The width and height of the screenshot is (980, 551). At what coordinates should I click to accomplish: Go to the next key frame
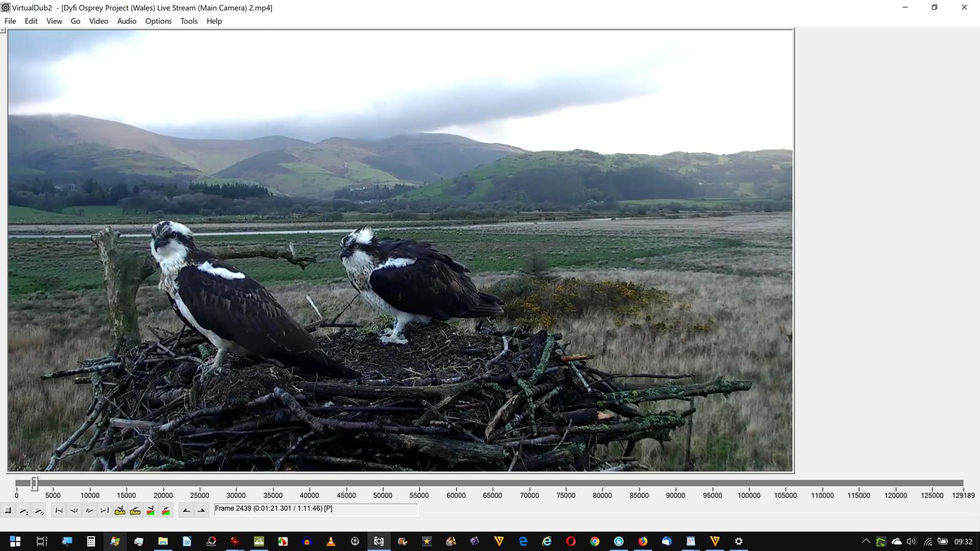[x=135, y=510]
